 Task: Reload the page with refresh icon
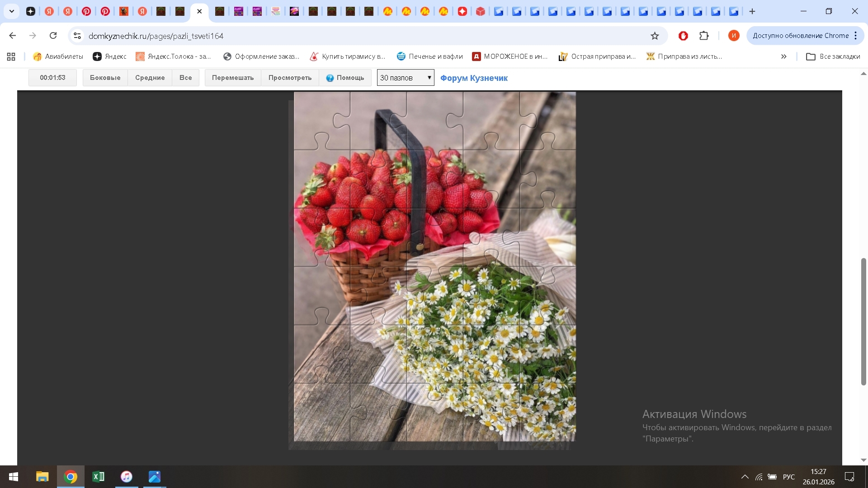[53, 36]
